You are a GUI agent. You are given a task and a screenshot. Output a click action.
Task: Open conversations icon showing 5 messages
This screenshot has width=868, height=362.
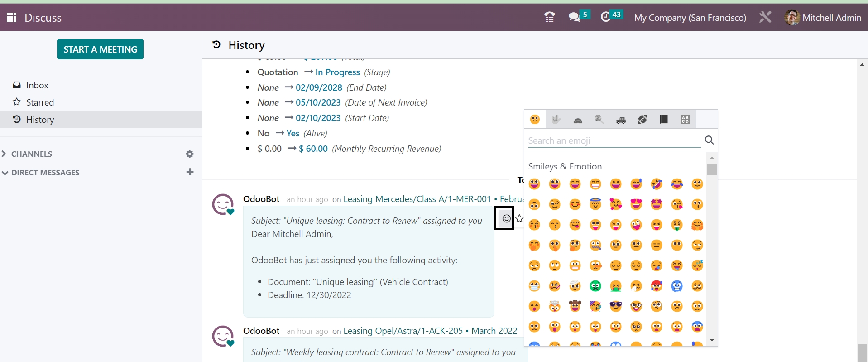[x=574, y=17]
